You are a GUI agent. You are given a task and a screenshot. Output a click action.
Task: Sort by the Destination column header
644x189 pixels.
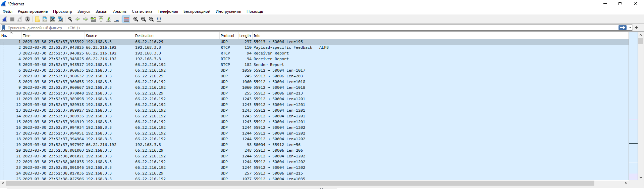coord(177,36)
